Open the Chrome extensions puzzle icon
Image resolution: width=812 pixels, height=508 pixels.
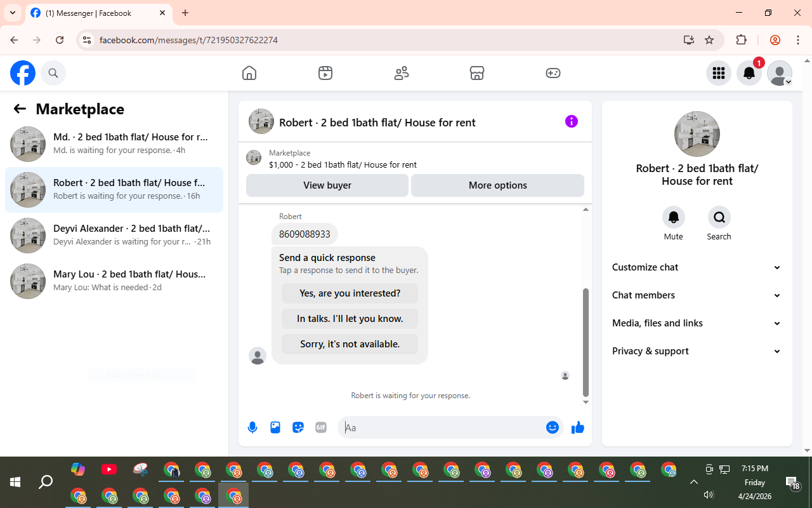(741, 40)
